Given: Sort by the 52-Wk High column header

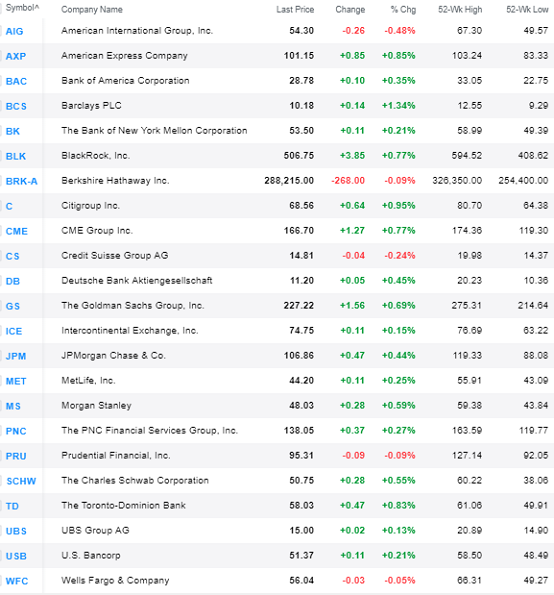Looking at the screenshot, I should point(460,9).
